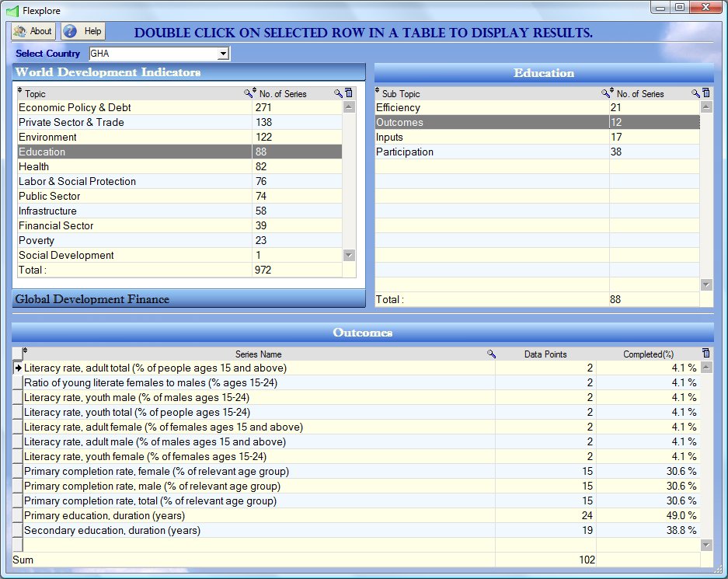Click the sort arrows beside Sub Topic header
The width and height of the screenshot is (728, 579).
(378, 90)
